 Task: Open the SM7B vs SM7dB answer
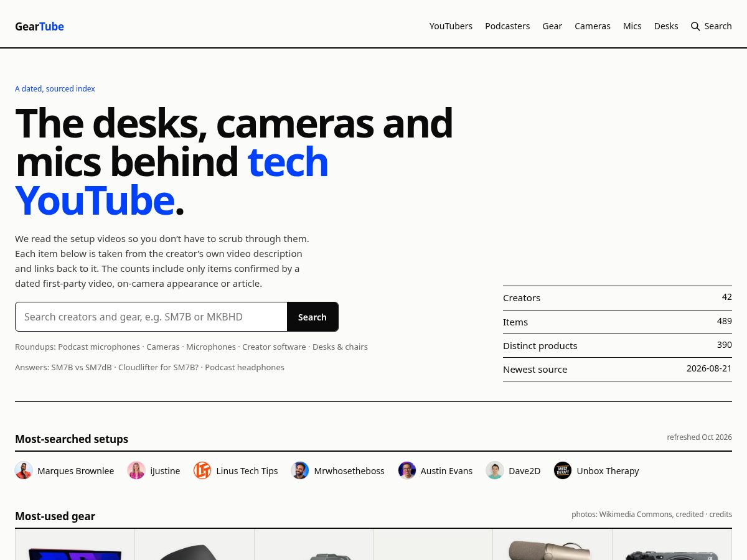point(82,367)
